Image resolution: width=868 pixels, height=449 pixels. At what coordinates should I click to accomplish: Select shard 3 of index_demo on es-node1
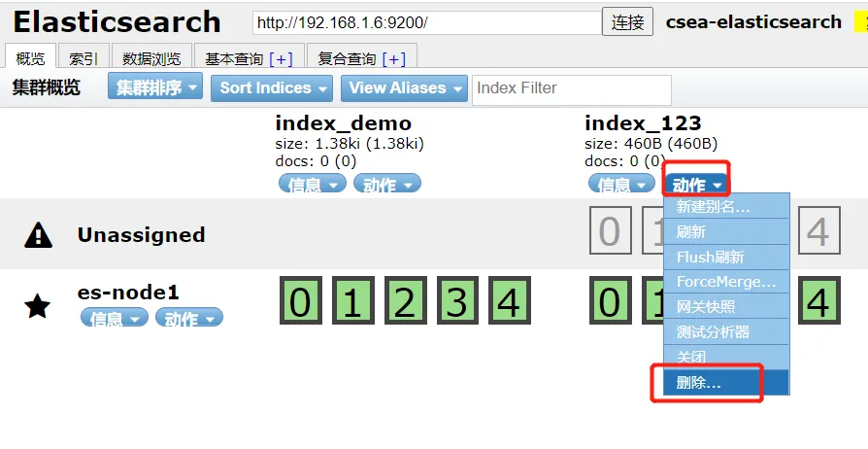pos(457,300)
